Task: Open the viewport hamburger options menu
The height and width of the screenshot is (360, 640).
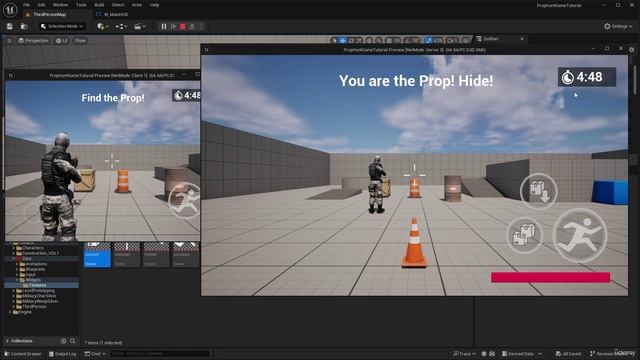Action: (x=9, y=40)
